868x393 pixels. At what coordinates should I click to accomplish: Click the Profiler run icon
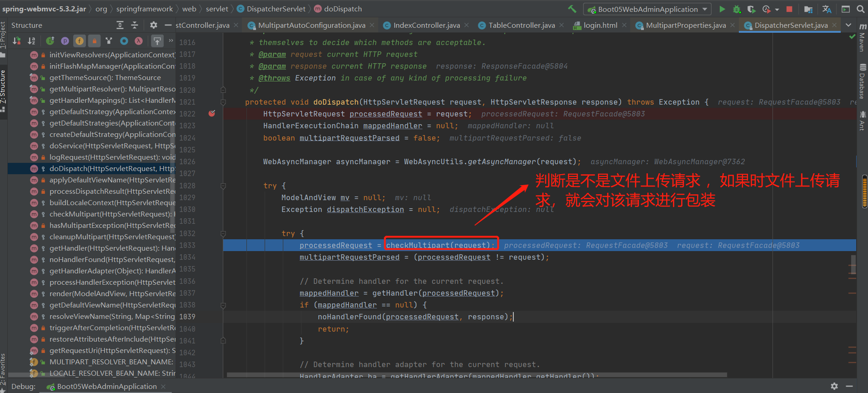(x=766, y=9)
